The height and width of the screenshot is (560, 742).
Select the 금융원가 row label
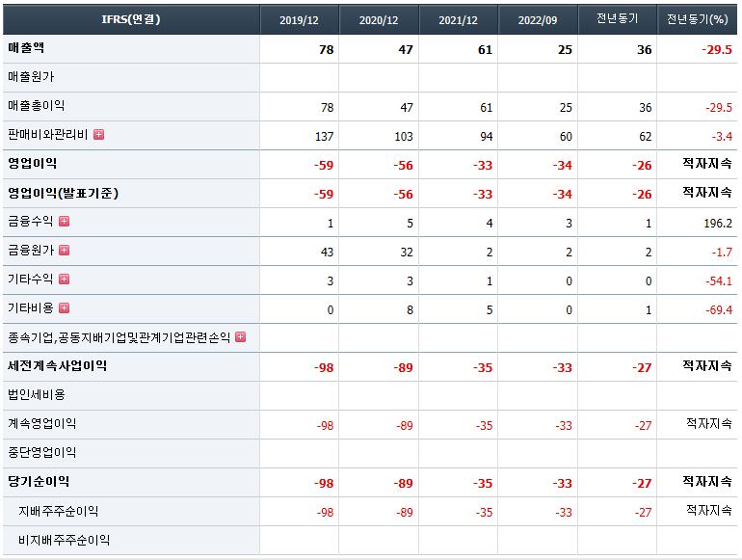31,250
